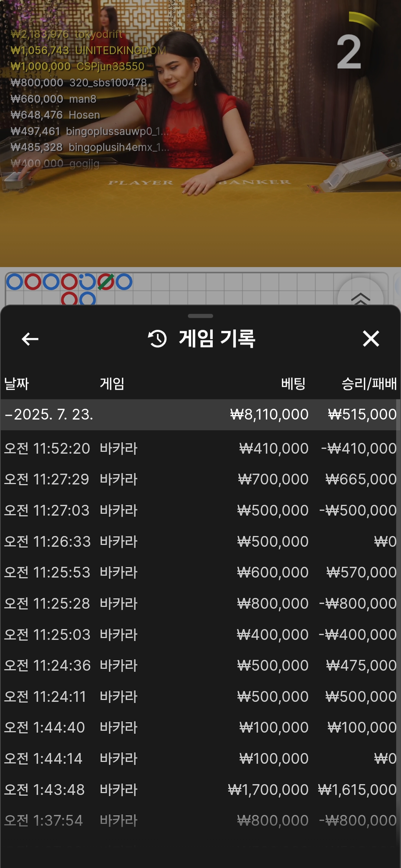Image resolution: width=401 pixels, height=868 pixels.
Task: Select the 게임 column header
Action: pos(112,383)
